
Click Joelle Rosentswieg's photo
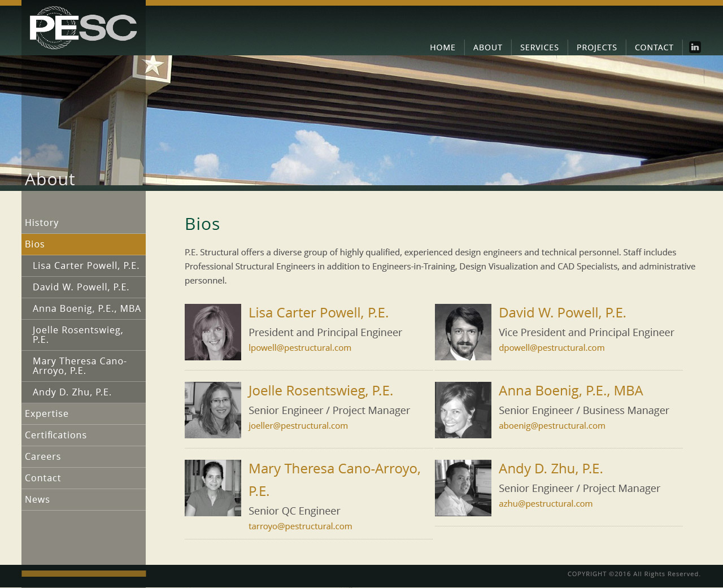(x=213, y=410)
